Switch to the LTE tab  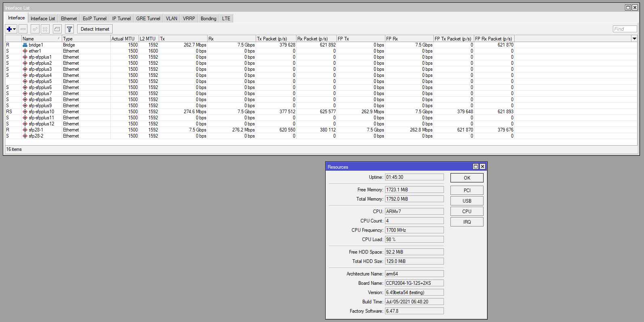226,19
